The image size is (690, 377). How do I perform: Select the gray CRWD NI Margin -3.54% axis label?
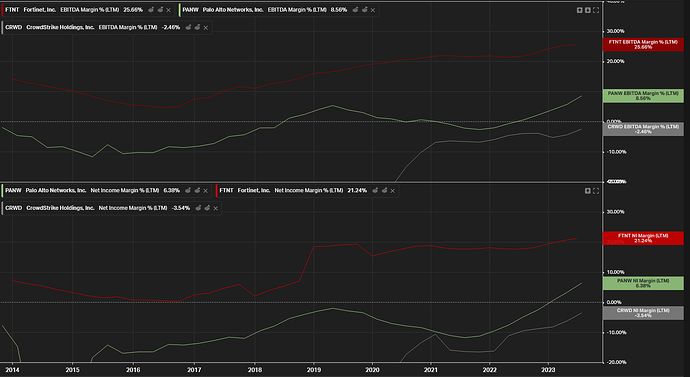pos(643,313)
